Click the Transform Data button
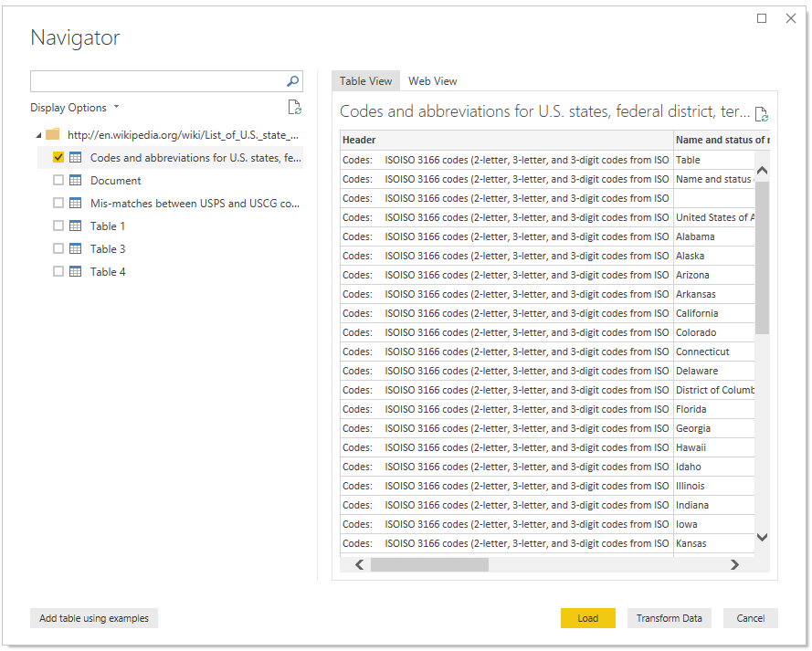Image resolution: width=812 pixels, height=651 pixels. point(669,618)
